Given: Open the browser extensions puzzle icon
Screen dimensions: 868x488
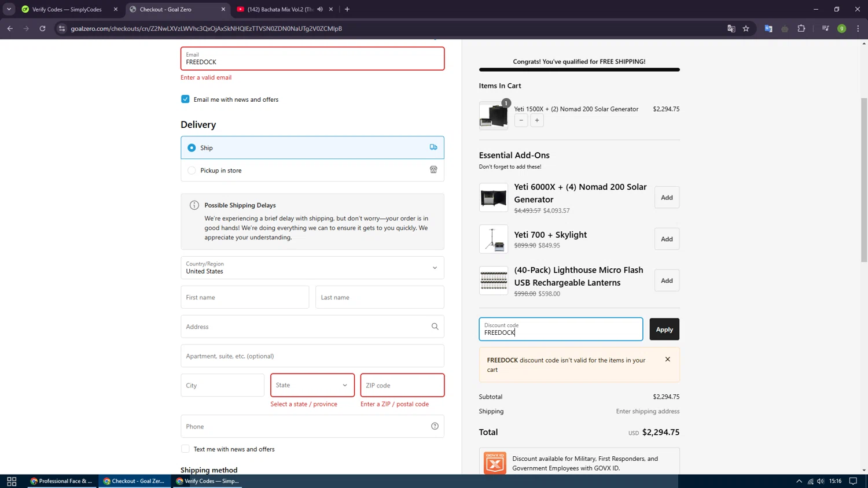Looking at the screenshot, I should 801,28.
